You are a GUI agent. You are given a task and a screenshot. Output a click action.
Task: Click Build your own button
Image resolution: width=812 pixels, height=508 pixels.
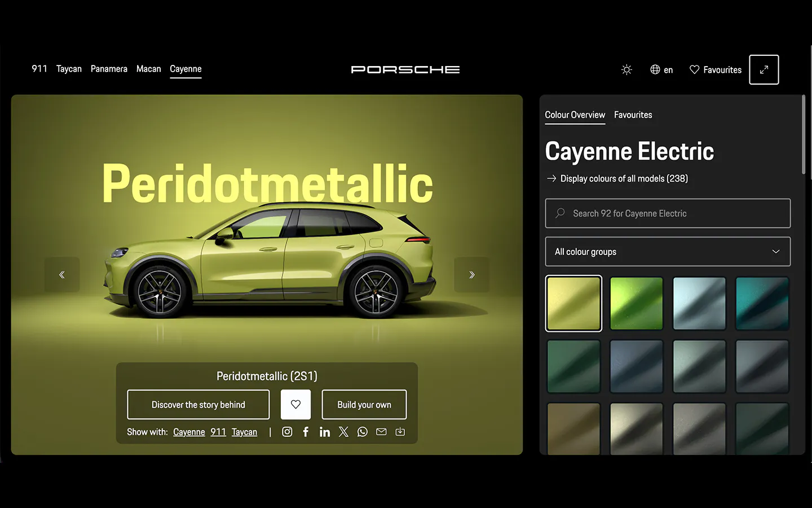tap(364, 404)
